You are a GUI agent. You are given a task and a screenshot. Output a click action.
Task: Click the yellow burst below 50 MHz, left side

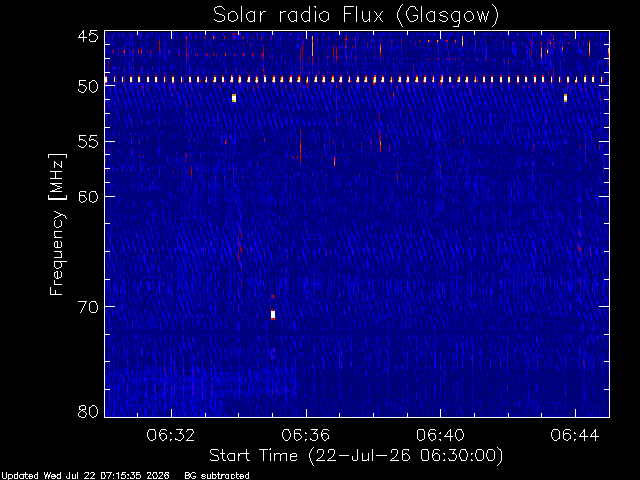[234, 98]
